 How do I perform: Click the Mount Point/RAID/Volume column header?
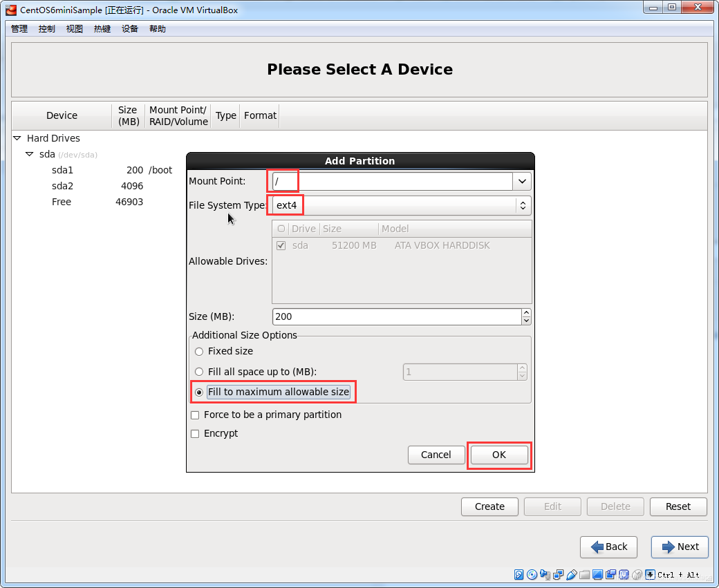click(178, 115)
